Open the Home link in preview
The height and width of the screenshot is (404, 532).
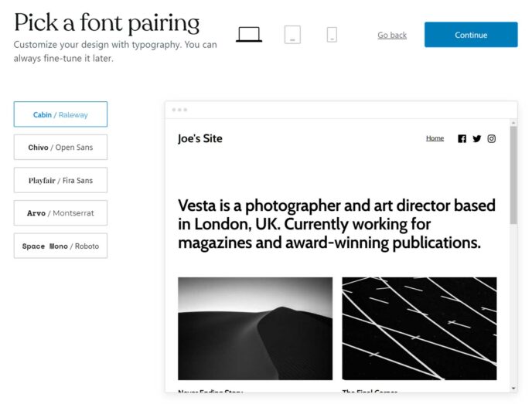coord(435,138)
